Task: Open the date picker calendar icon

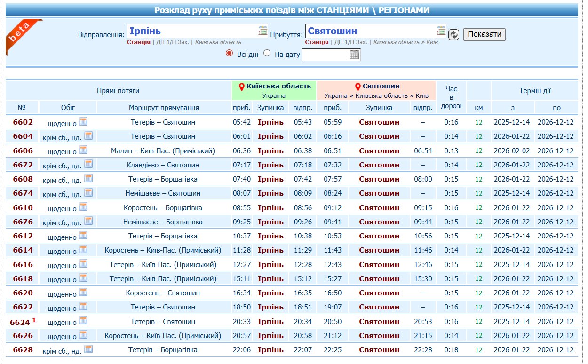Action: pyautogui.click(x=354, y=55)
